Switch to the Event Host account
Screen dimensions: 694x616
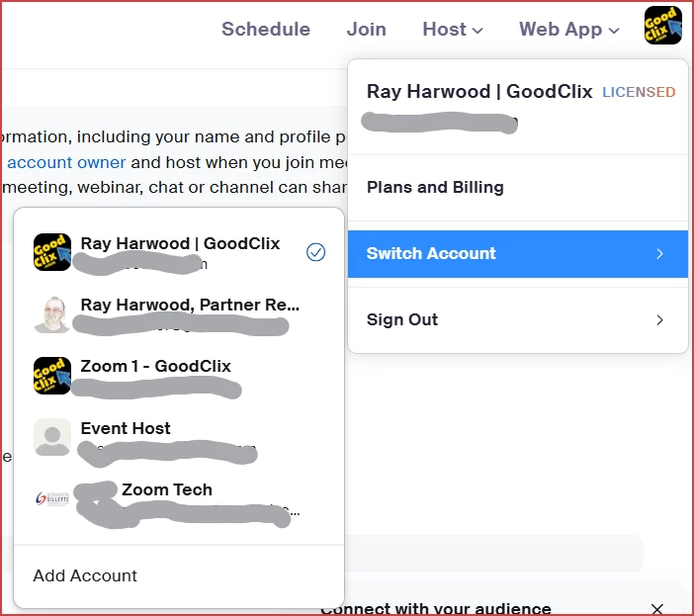point(179,437)
